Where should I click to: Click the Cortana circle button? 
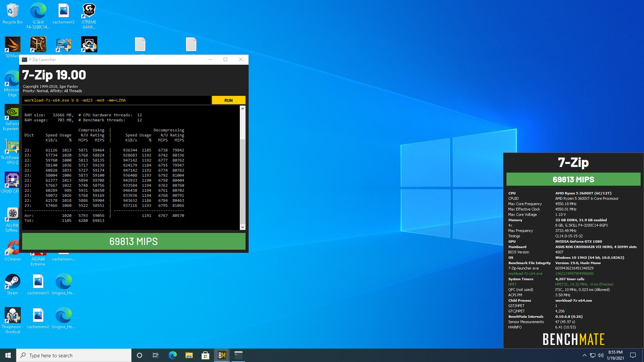tap(140, 355)
